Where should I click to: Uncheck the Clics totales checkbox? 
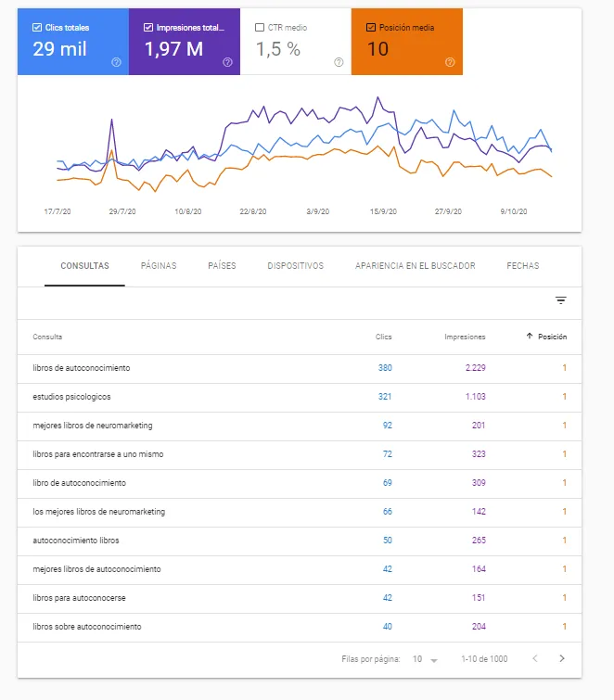click(x=37, y=27)
